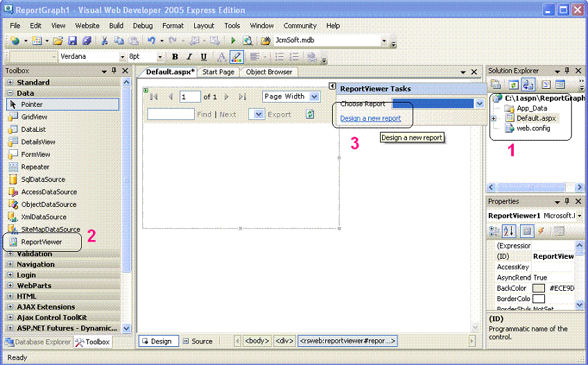Click the <div> tag navigator button

tap(284, 341)
